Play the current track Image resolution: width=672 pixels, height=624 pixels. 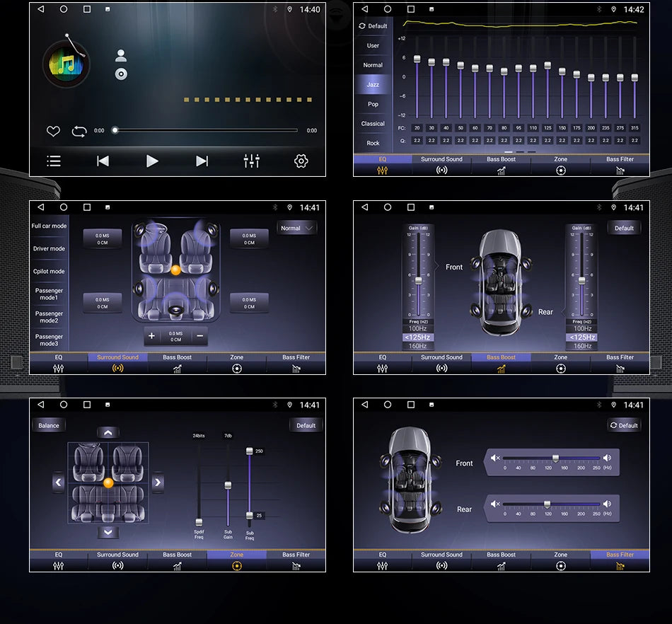click(x=152, y=161)
